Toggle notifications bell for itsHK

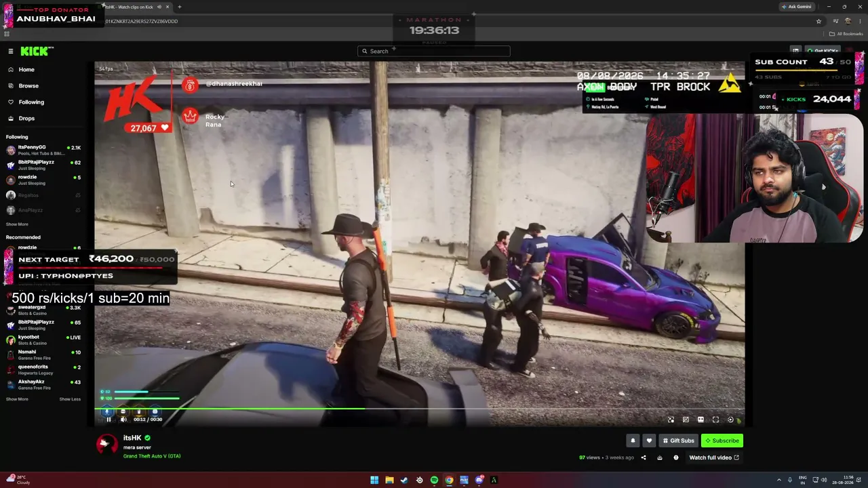[x=633, y=441]
